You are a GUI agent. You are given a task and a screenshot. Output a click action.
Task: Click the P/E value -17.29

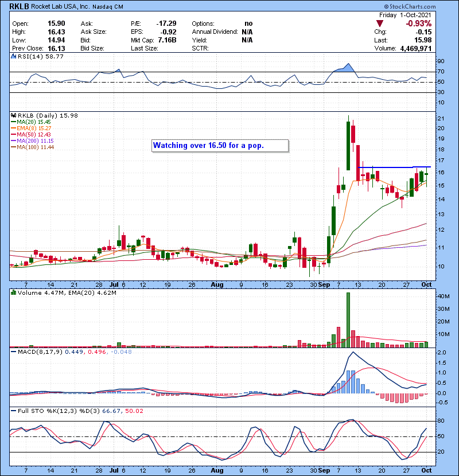[166, 24]
